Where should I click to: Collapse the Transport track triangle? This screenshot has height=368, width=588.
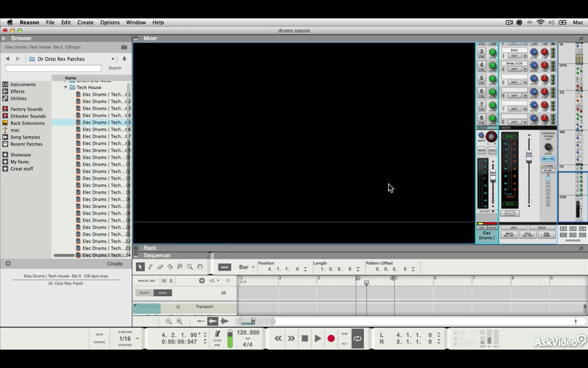[x=135, y=305]
